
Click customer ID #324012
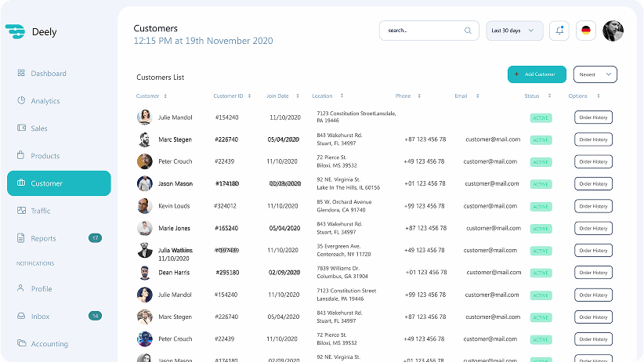[x=225, y=206]
